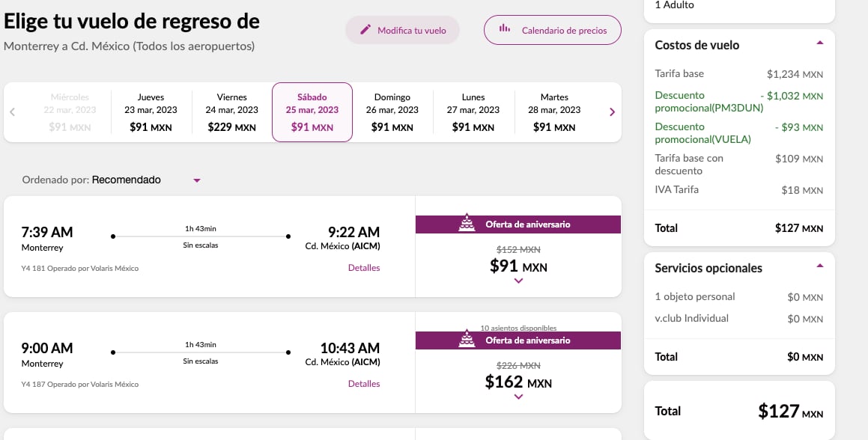868x440 pixels.
Task: Click the anniversary cake icon on the 7:39 AM flight
Action: tap(467, 224)
